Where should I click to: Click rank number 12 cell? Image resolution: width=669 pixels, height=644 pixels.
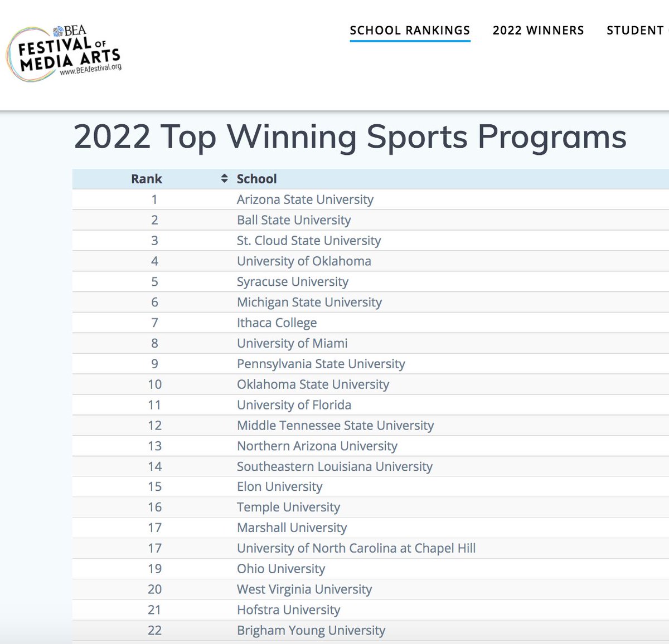[x=154, y=426]
